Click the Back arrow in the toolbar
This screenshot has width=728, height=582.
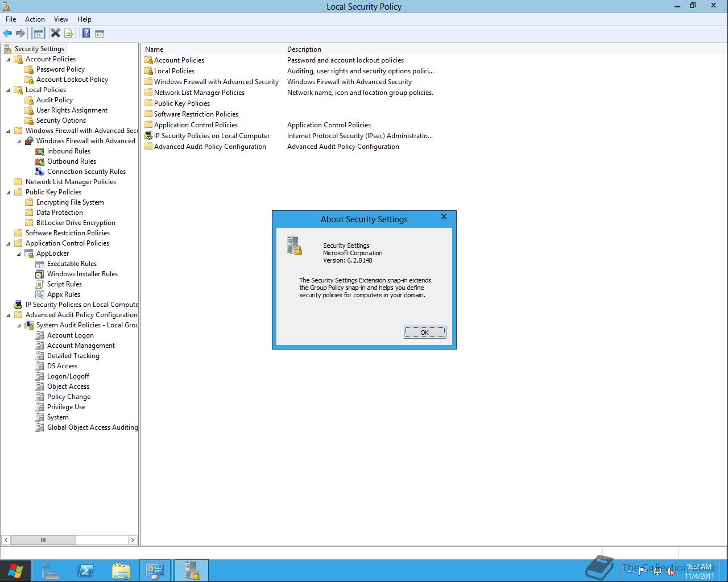(7, 34)
